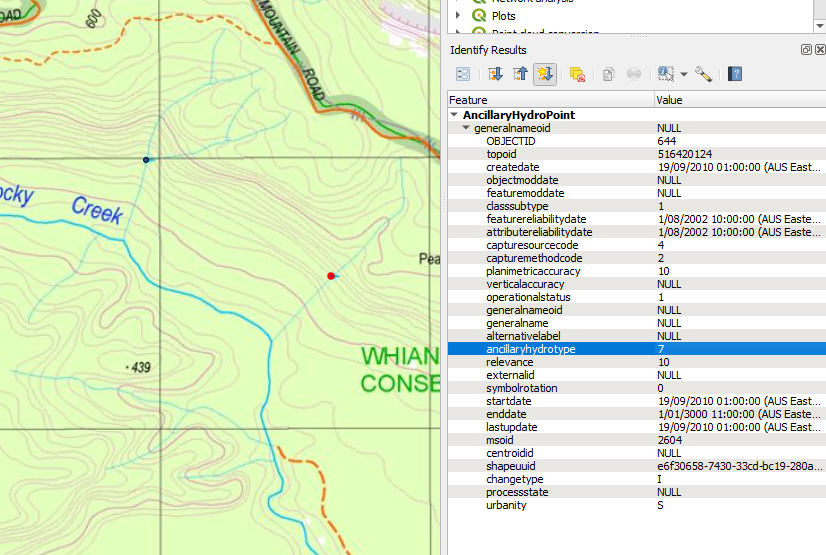Screen dimensions: 826x555
Task: Click the Plots toolbox icon
Action: pyautogui.click(x=479, y=15)
